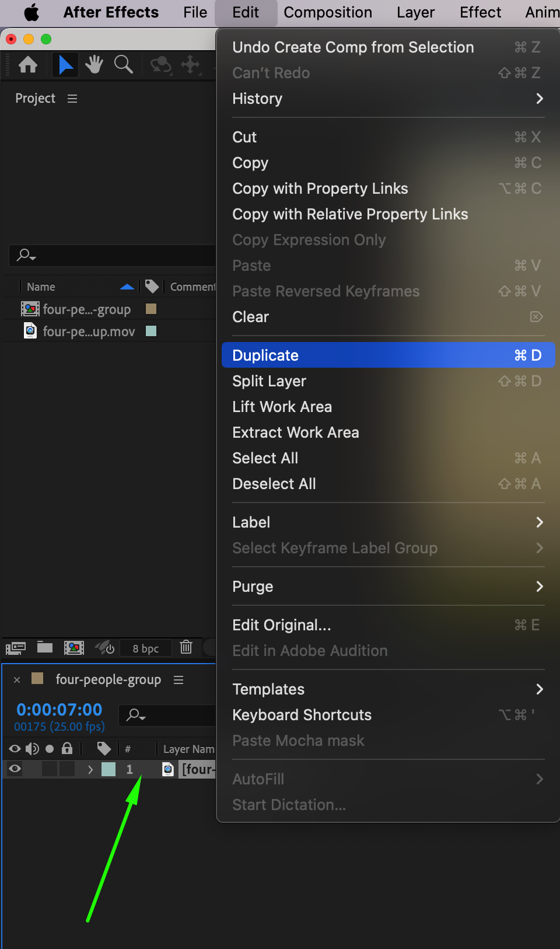This screenshot has width=560, height=949.
Task: Delete selected item with trash icon
Action: [x=186, y=647]
